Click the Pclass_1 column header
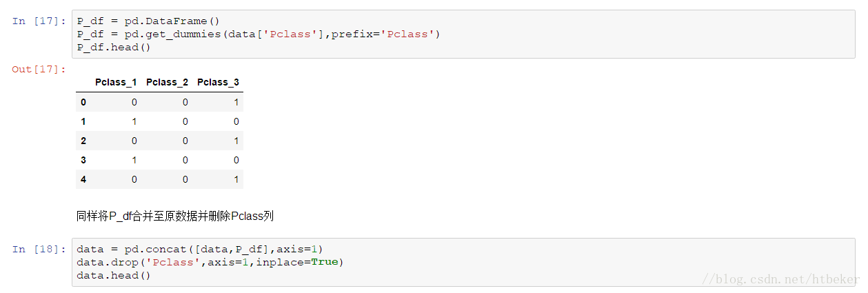This screenshot has width=868, height=293. pos(116,82)
